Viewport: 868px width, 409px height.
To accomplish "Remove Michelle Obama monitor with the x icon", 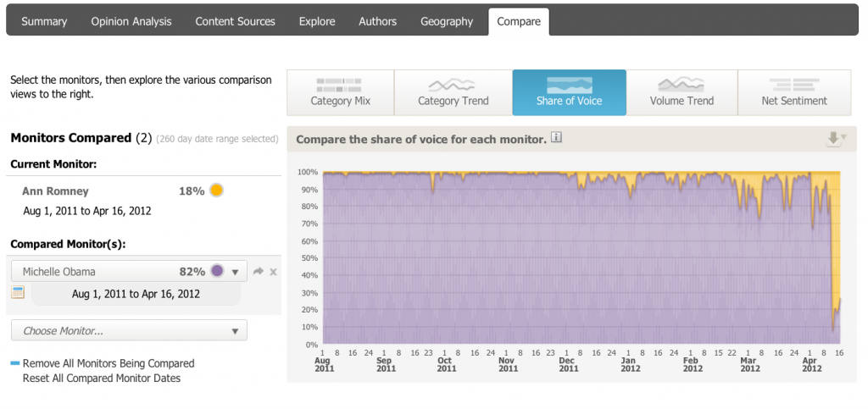I will tap(273, 272).
